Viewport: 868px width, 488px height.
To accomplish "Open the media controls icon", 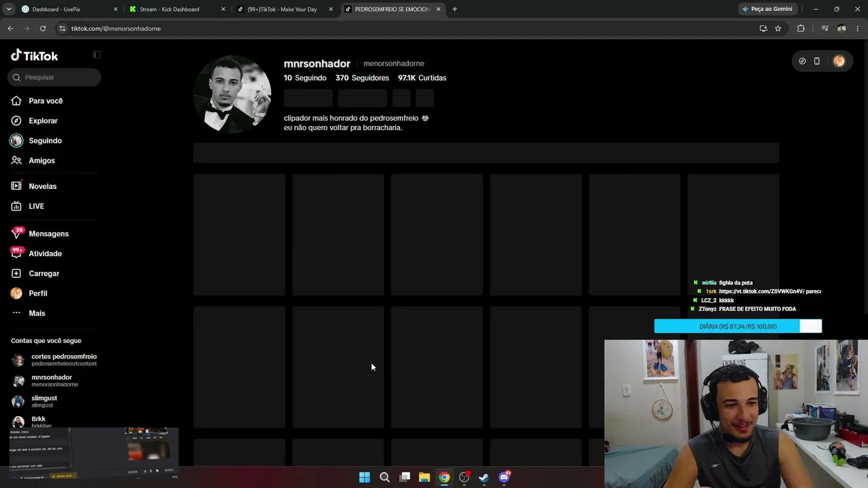I will 825,28.
